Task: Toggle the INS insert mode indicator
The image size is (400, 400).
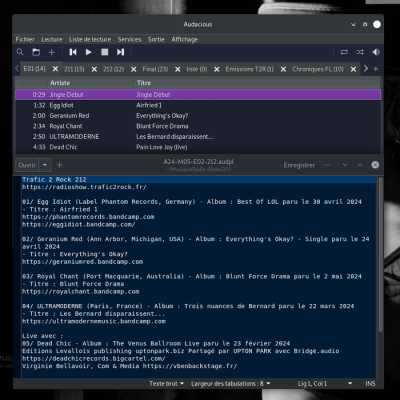Action: (370, 384)
